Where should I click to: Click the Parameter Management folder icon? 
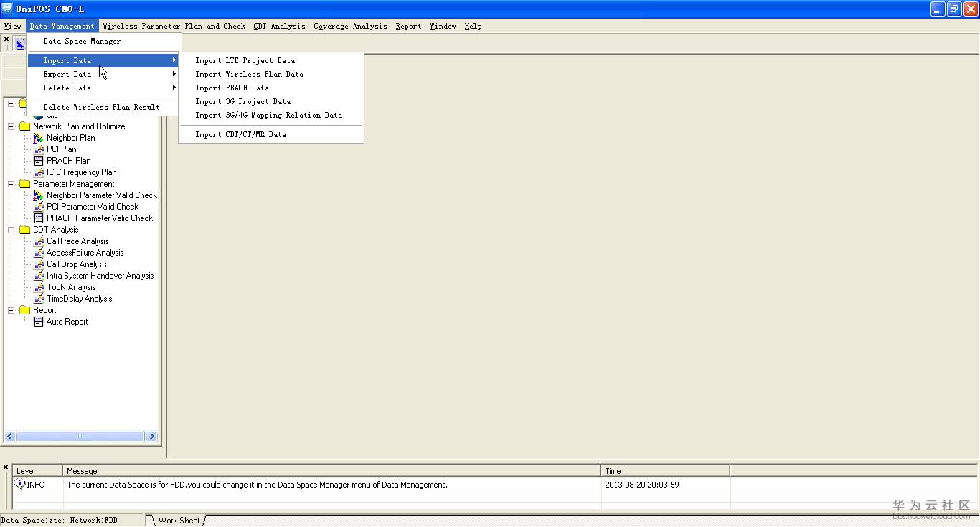coord(25,184)
